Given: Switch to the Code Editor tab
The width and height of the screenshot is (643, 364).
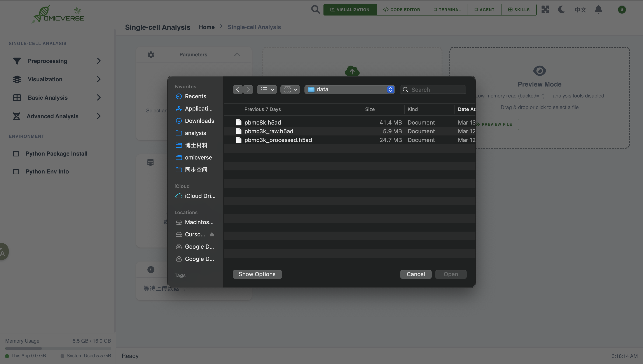Looking at the screenshot, I should [x=401, y=9].
